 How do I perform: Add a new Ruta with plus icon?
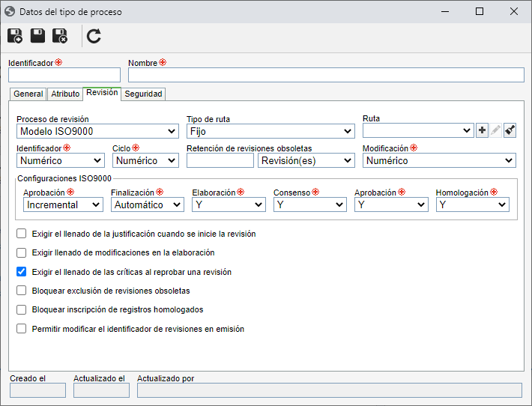482,130
